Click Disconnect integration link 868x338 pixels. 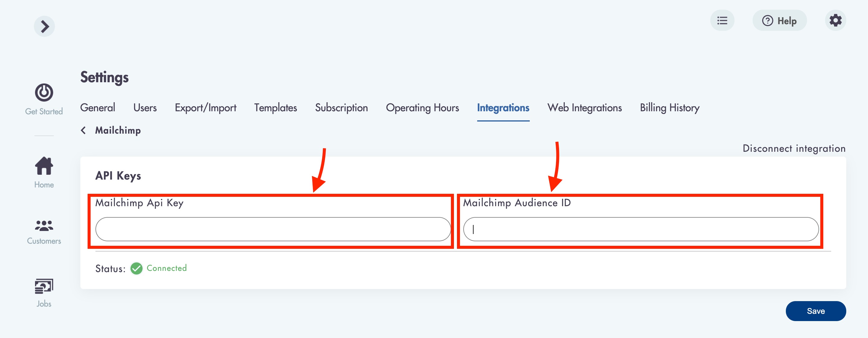click(794, 148)
